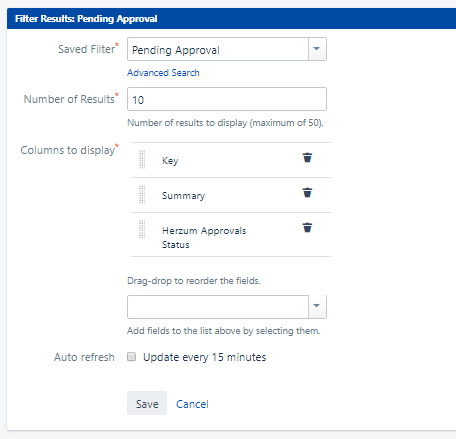456x439 pixels.
Task: Select the Key column row
Action: click(231, 160)
